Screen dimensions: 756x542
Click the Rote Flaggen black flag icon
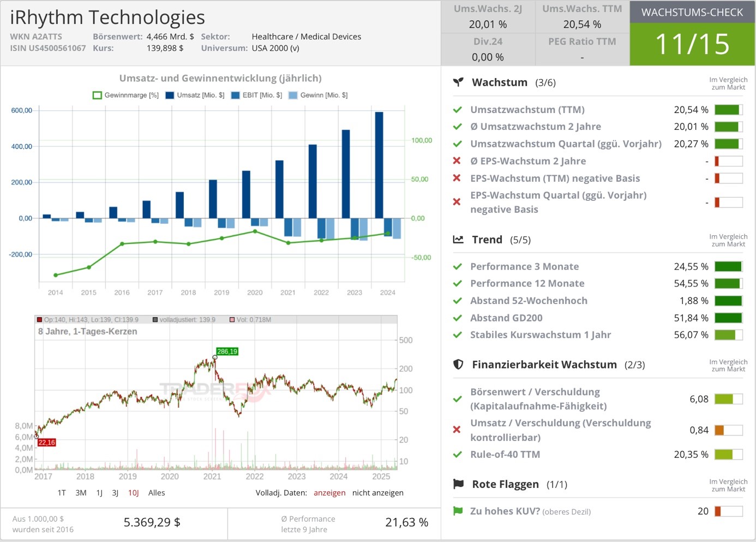pyautogui.click(x=458, y=484)
